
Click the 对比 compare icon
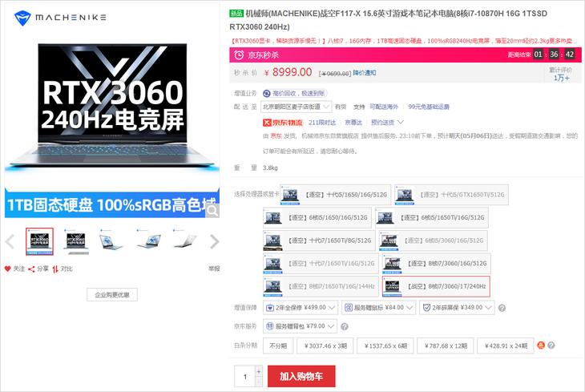coord(55,269)
